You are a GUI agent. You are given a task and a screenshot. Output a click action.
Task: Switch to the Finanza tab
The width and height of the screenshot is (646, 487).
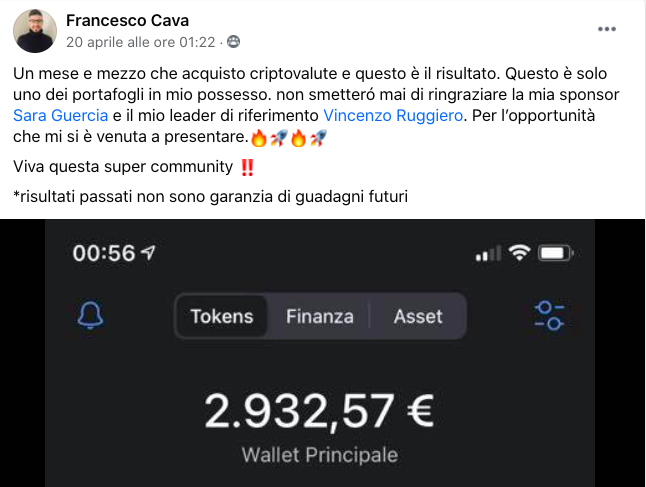click(320, 316)
